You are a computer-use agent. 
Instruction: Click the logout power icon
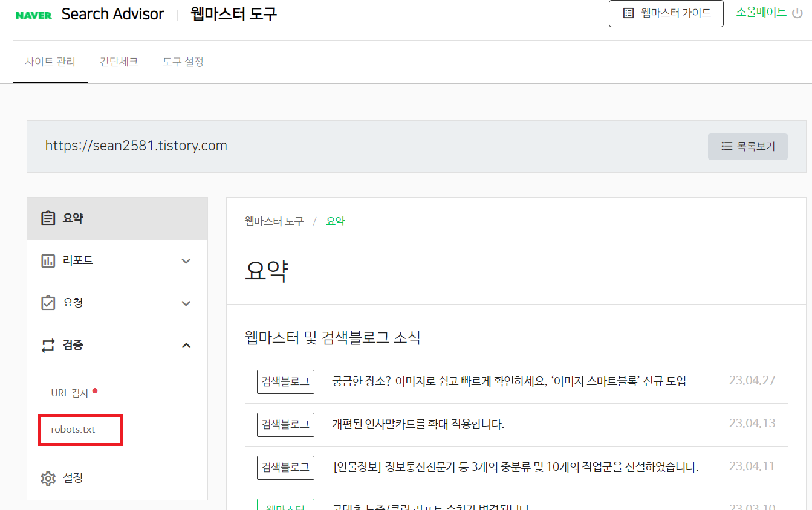(x=797, y=13)
